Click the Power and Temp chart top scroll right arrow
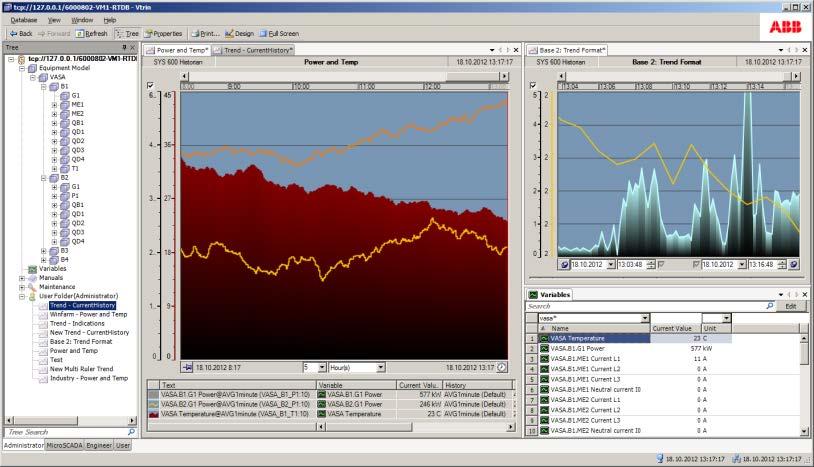Viewport: 814px width, 467px height. click(x=504, y=76)
